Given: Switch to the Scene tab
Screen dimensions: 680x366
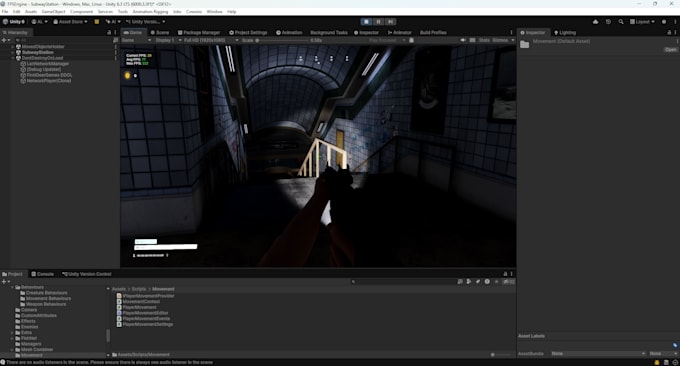Looking at the screenshot, I should point(160,33).
